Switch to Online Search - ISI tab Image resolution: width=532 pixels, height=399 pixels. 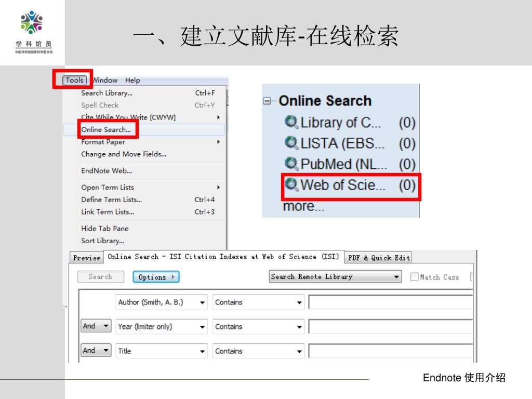(223, 257)
